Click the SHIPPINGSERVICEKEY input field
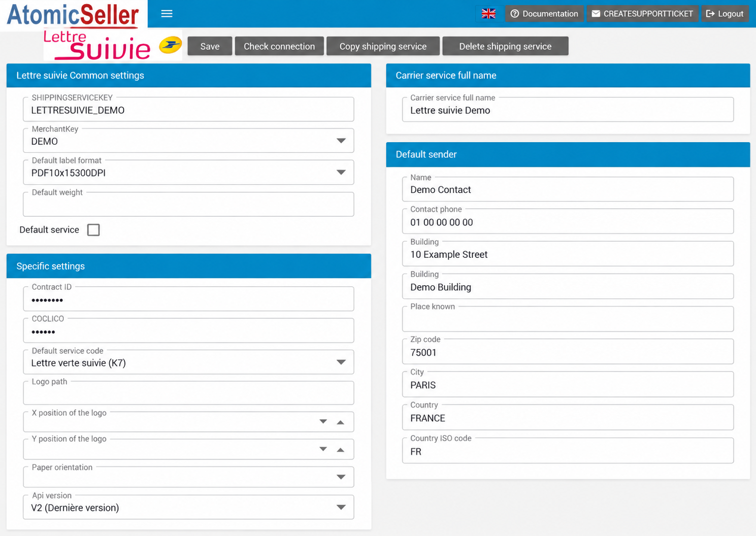 tap(188, 109)
